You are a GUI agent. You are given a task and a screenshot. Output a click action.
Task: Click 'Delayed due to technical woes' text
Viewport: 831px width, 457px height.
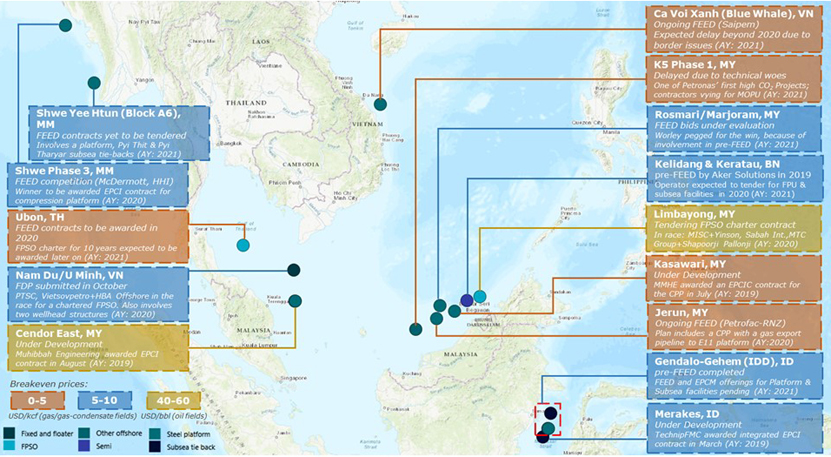pyautogui.click(x=719, y=75)
